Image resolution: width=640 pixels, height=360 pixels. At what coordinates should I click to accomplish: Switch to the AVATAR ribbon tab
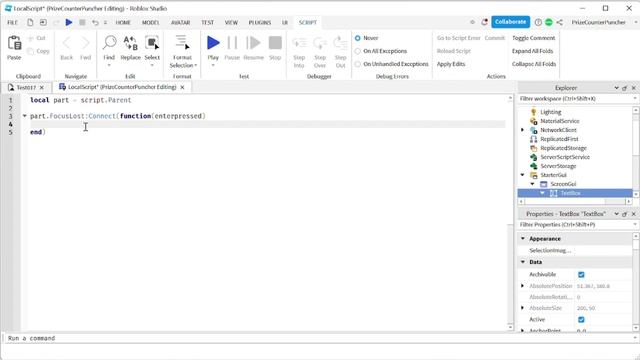click(x=180, y=22)
